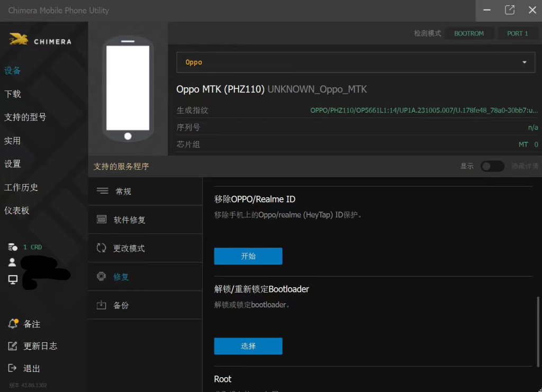This screenshot has width=542, height=392.
Task: Click the 移除手机上的Oppo/realme (HeyTap) ID保护 description
Action: point(288,215)
